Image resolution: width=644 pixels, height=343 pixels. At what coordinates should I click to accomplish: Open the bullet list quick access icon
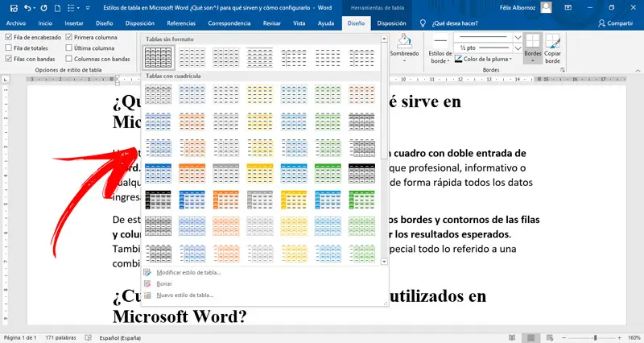point(71,8)
